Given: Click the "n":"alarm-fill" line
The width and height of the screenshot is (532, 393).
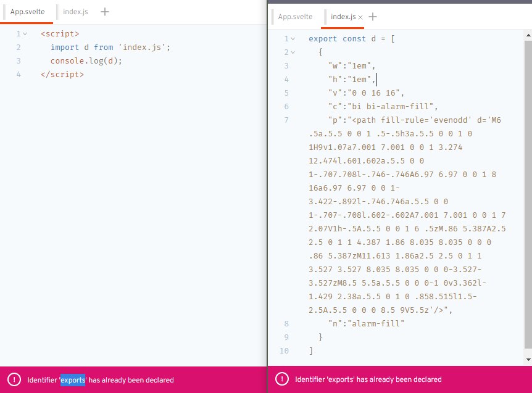Looking at the screenshot, I should coord(366,323).
